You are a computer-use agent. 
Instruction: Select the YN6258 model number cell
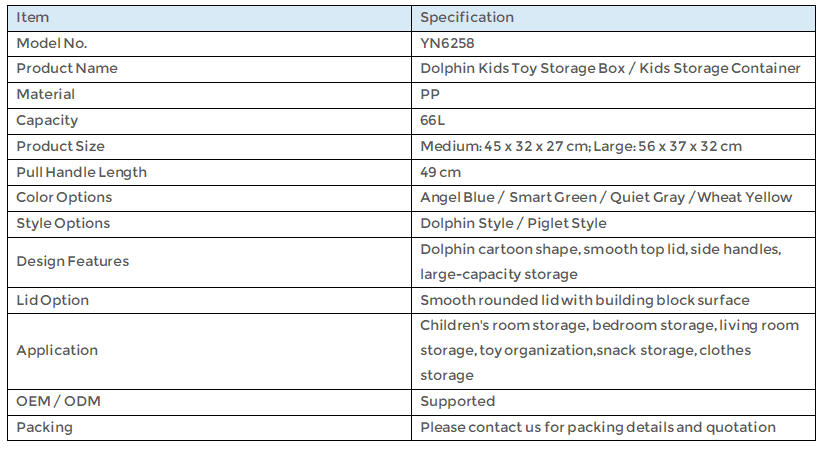pos(613,43)
